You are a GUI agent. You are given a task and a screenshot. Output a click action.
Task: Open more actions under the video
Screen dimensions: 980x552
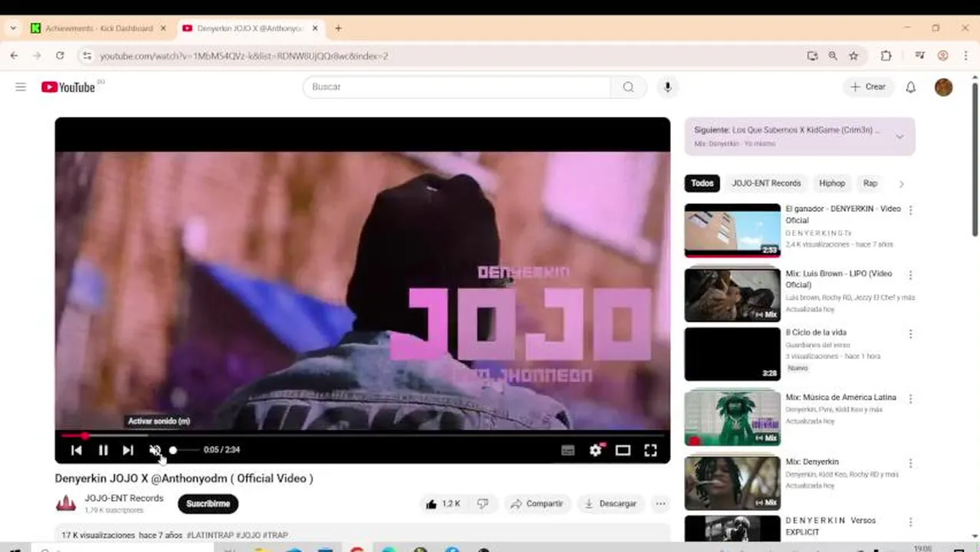[660, 504]
